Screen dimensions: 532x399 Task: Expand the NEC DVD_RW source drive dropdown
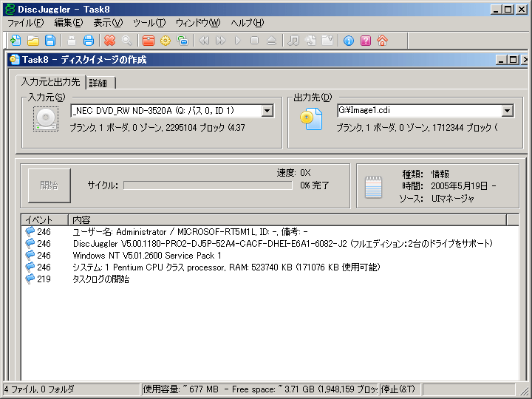[267, 111]
